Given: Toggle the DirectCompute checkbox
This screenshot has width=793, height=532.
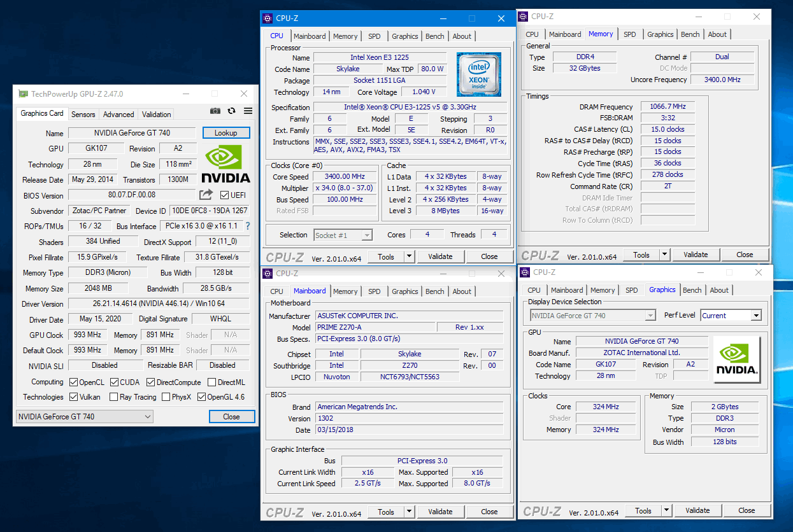Looking at the screenshot, I should (150, 382).
